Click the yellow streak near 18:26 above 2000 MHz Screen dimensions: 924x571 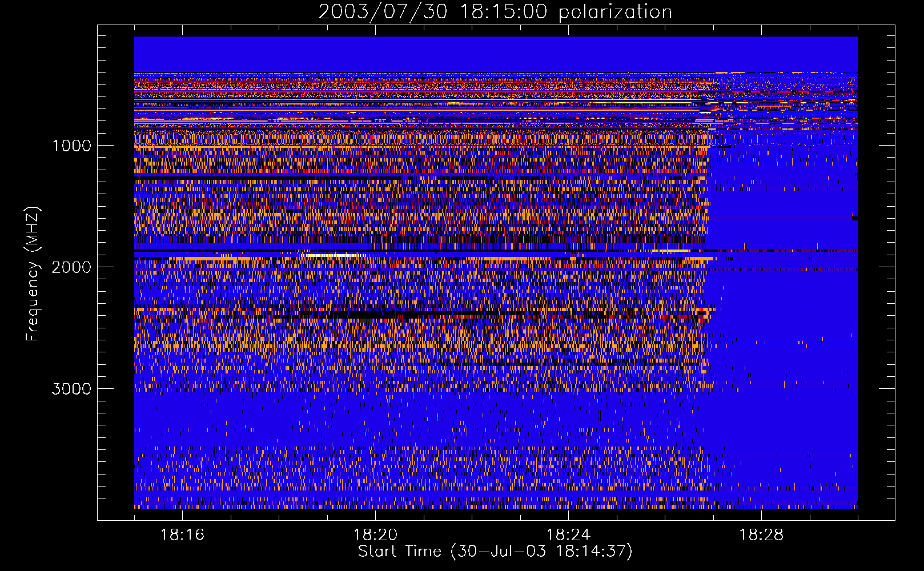click(671, 251)
